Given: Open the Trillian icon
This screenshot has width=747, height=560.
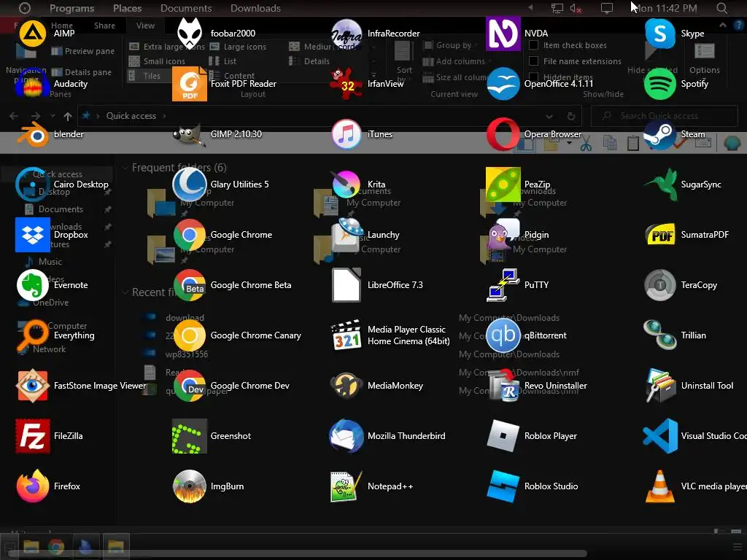Looking at the screenshot, I should click(659, 335).
